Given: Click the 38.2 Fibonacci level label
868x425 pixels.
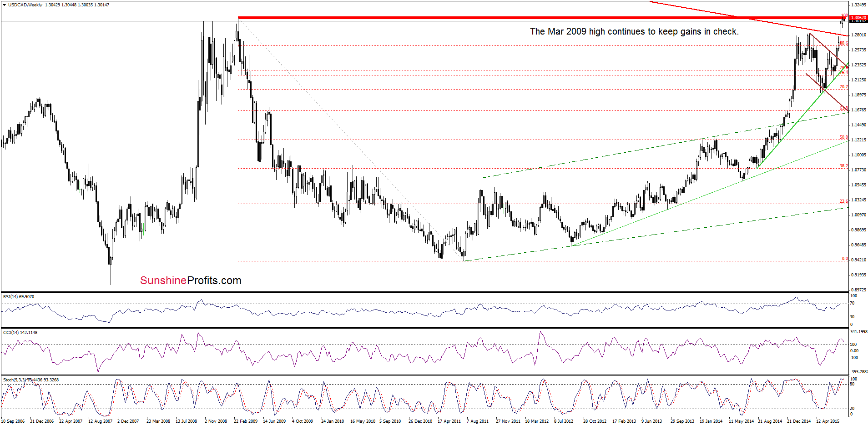Looking at the screenshot, I should [844, 166].
